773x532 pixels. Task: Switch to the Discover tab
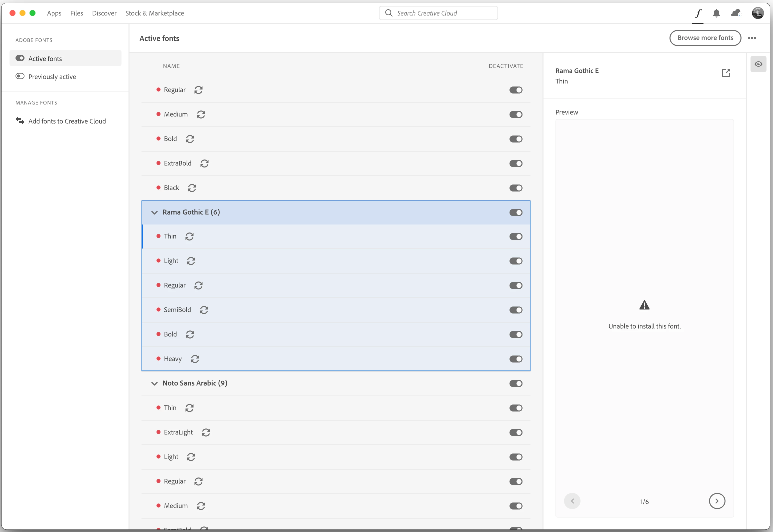104,13
